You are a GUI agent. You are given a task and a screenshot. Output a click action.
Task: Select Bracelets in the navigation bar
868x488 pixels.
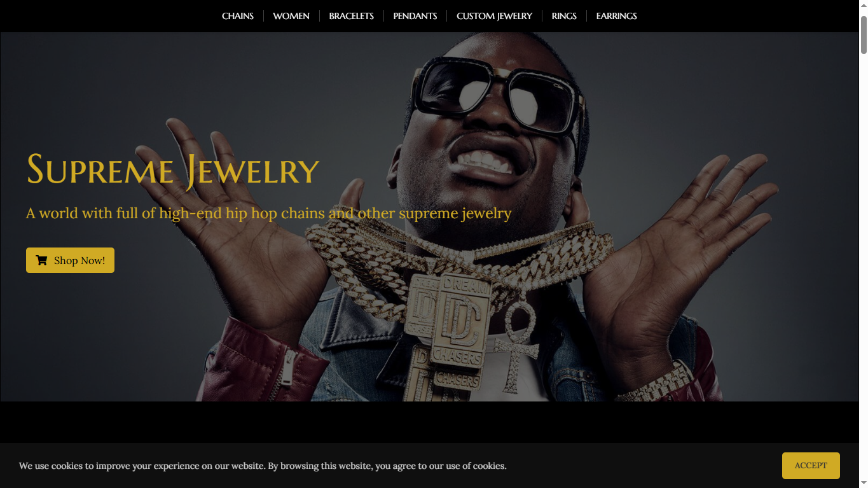pyautogui.click(x=351, y=16)
